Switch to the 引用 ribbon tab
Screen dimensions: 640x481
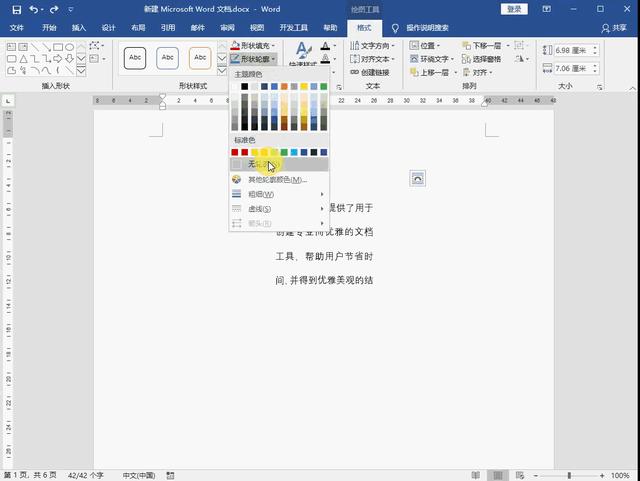click(x=168, y=28)
